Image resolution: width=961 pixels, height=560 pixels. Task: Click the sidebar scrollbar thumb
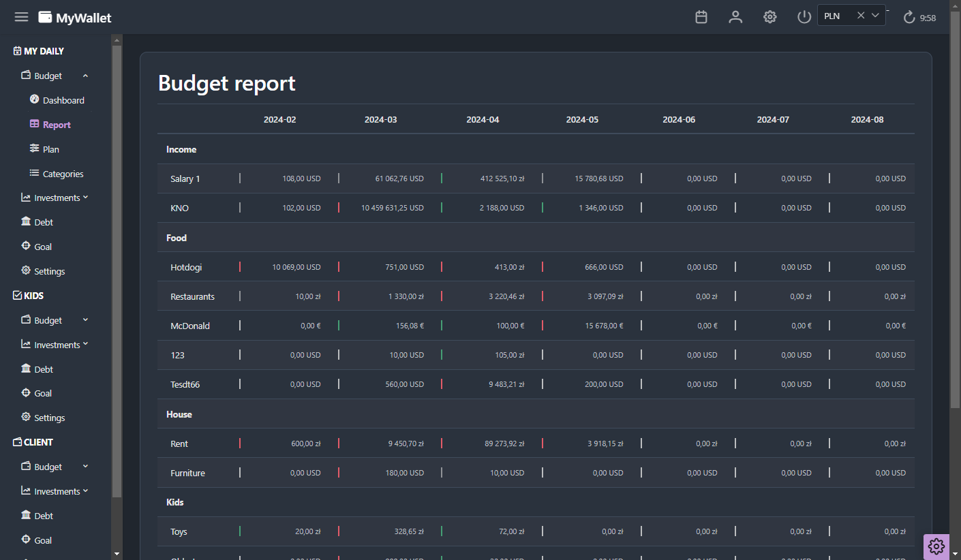pos(117,271)
